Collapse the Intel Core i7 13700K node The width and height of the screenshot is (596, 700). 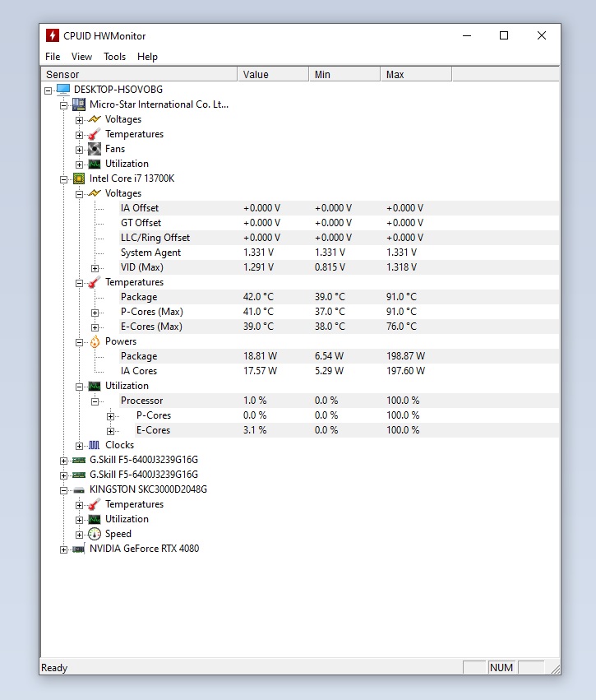[x=64, y=179]
